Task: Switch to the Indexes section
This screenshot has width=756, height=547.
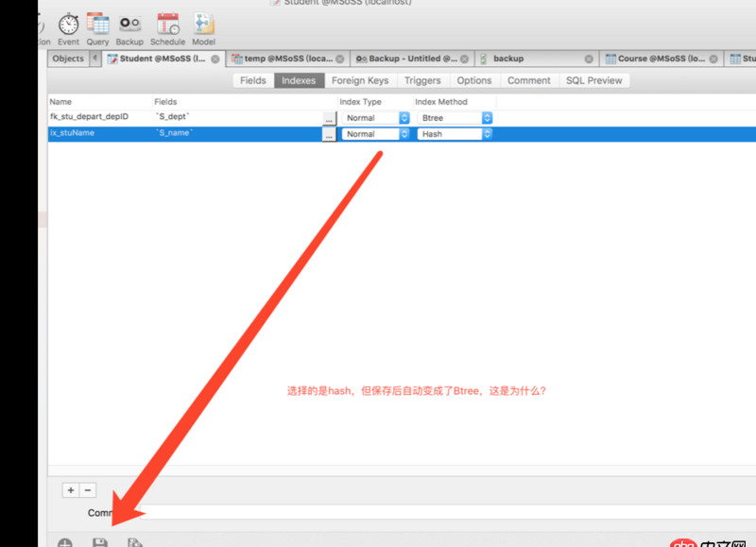Action: coord(299,80)
